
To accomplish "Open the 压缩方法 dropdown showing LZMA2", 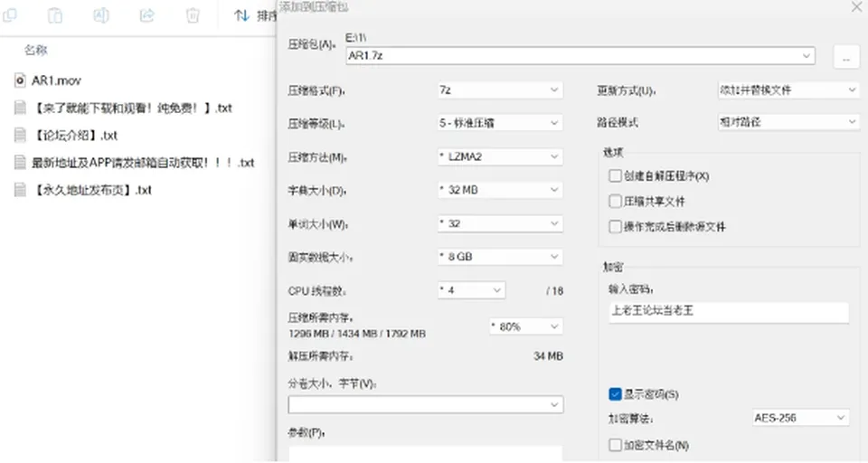I will point(500,156).
